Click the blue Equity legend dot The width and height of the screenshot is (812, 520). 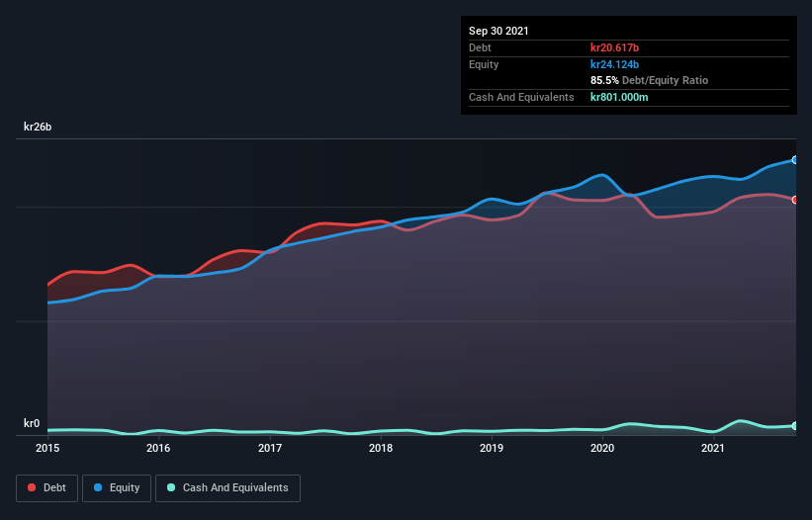pyautogui.click(x=98, y=487)
